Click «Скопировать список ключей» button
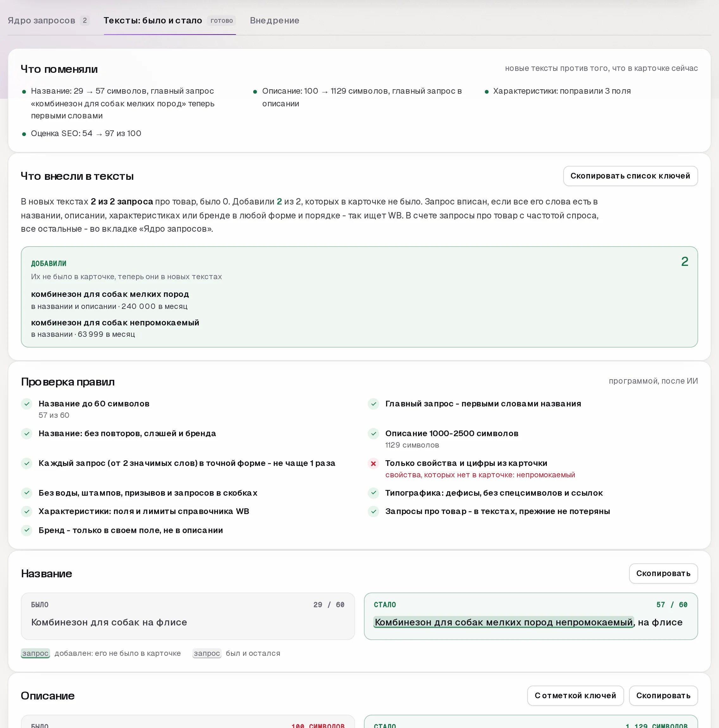719x728 pixels. [x=630, y=176]
